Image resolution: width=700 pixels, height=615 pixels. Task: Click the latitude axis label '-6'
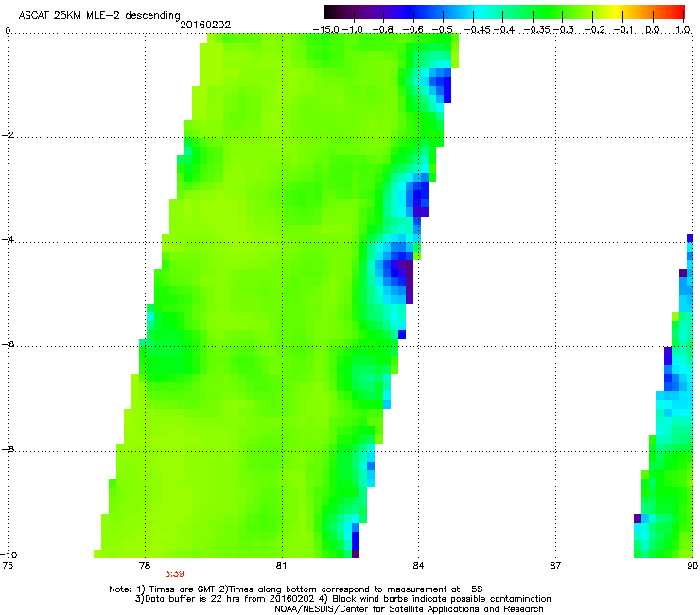coord(9,344)
